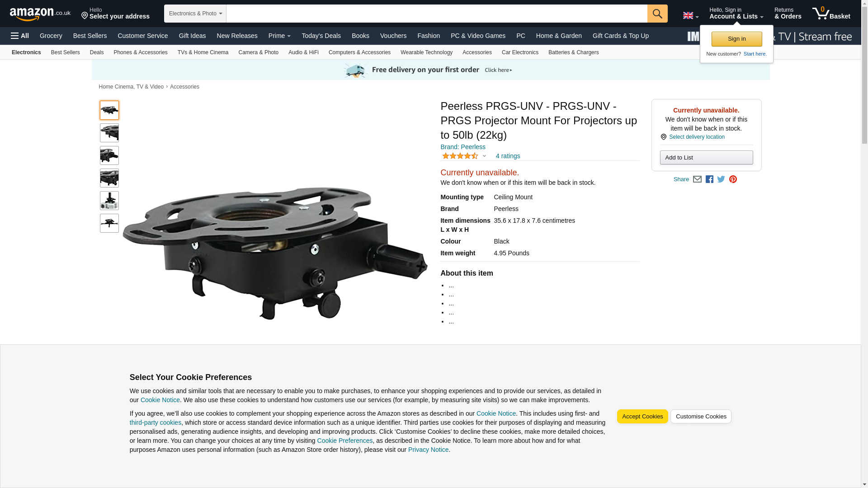The image size is (868, 488).
Task: Open the basket cart icon
Action: click(x=831, y=14)
